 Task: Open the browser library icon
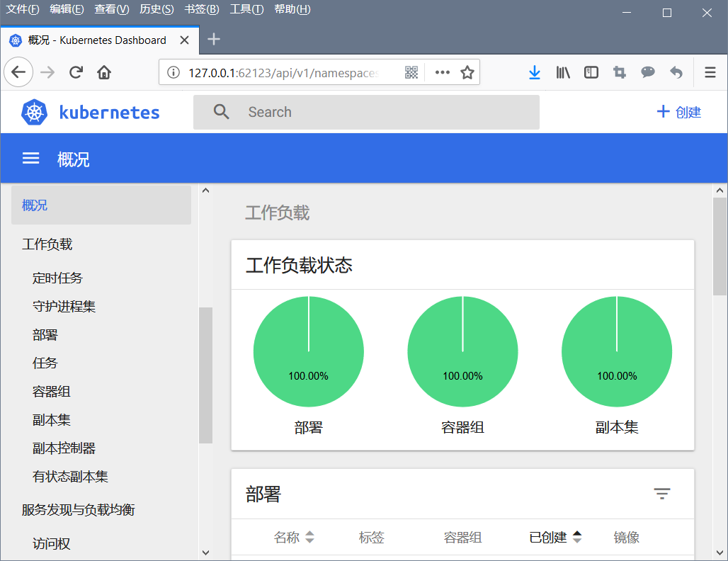pyautogui.click(x=563, y=72)
